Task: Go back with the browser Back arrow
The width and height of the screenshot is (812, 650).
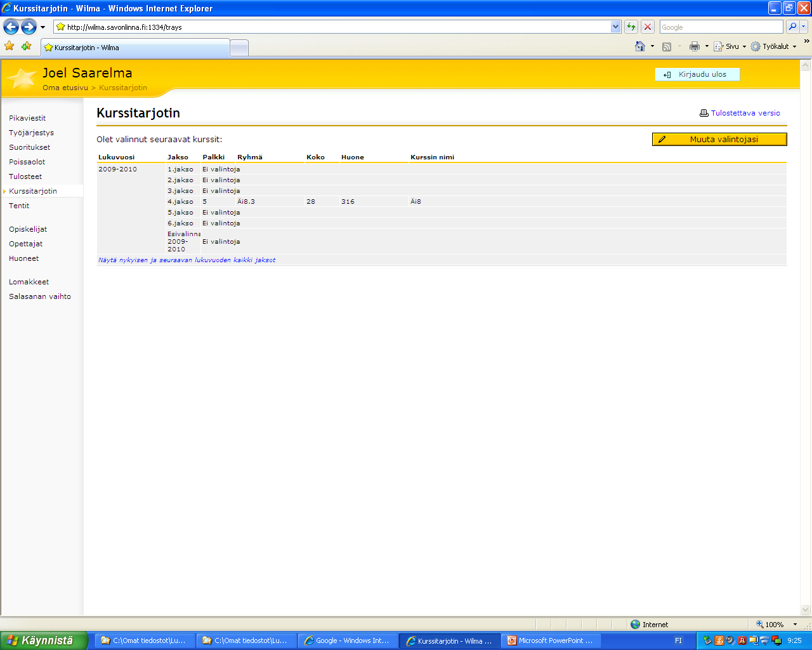Action: tap(11, 27)
